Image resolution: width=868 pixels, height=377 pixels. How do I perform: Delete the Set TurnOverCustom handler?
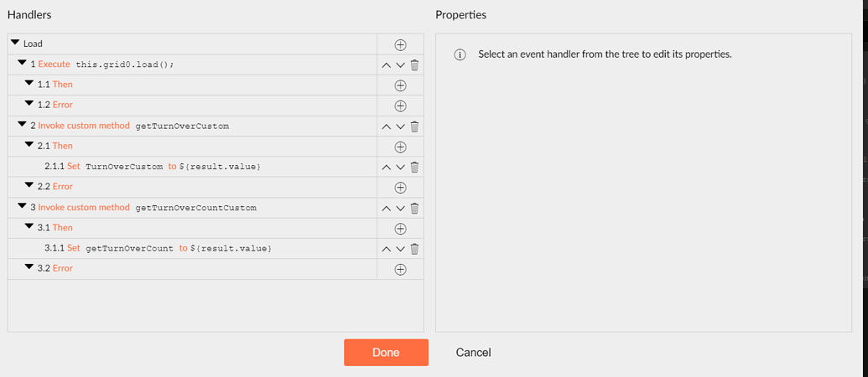click(414, 167)
